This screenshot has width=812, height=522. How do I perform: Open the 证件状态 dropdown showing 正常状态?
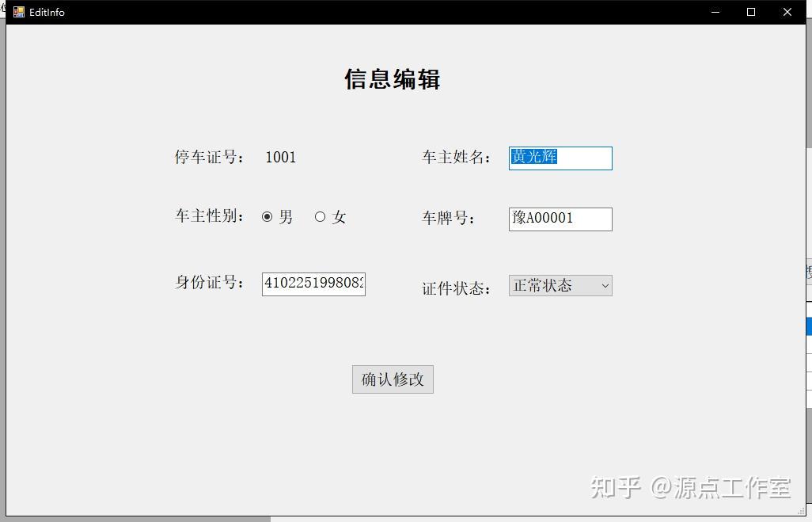pyautogui.click(x=560, y=286)
